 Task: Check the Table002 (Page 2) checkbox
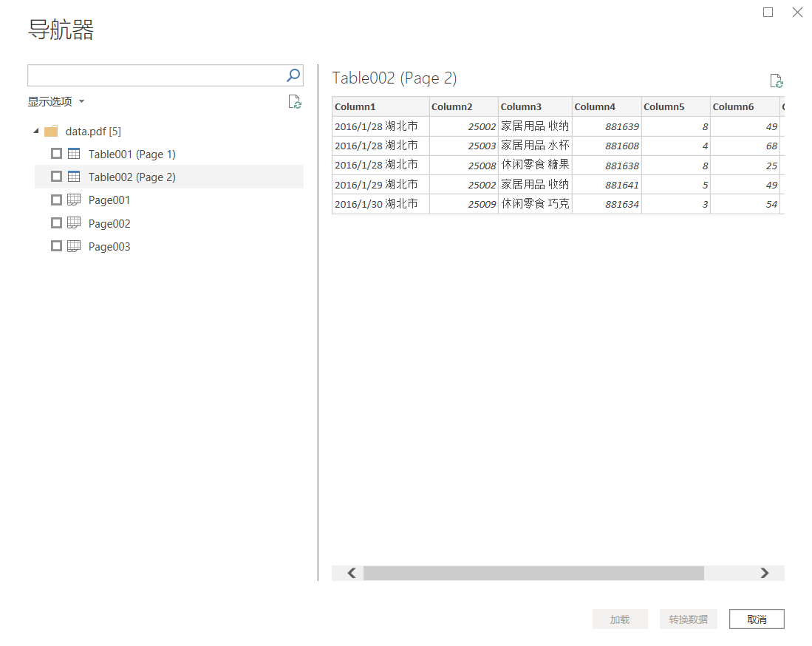point(56,177)
